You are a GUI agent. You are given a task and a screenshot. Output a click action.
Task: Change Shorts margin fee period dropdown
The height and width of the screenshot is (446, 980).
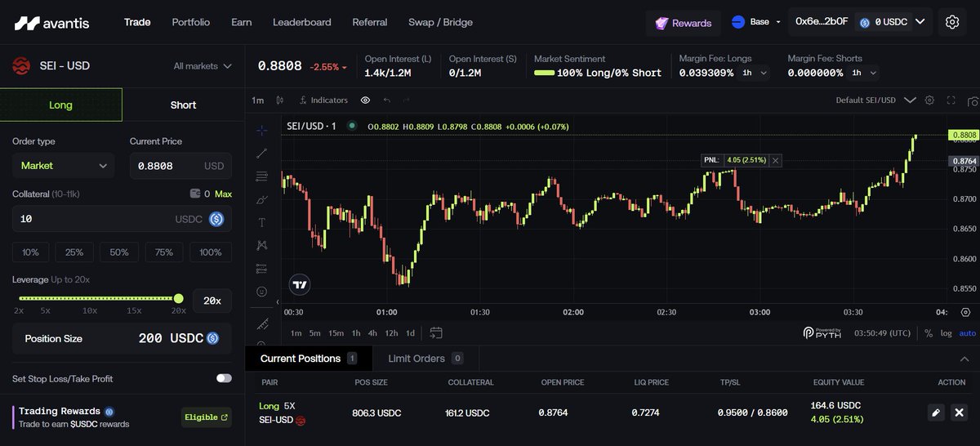tap(863, 73)
